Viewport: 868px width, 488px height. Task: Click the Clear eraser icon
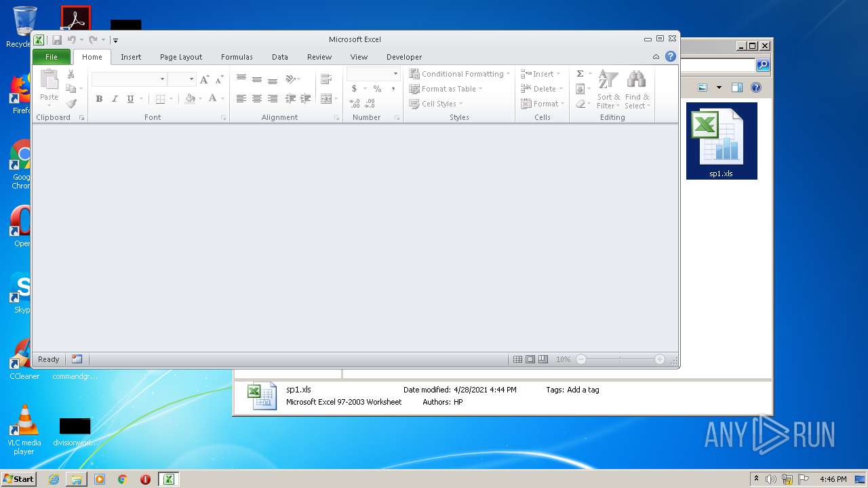580,104
